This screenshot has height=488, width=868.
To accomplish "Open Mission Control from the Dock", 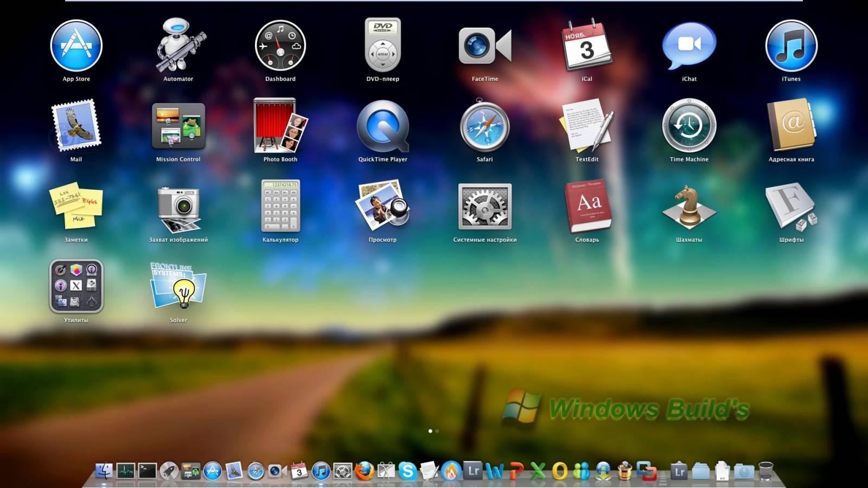I will (190, 471).
